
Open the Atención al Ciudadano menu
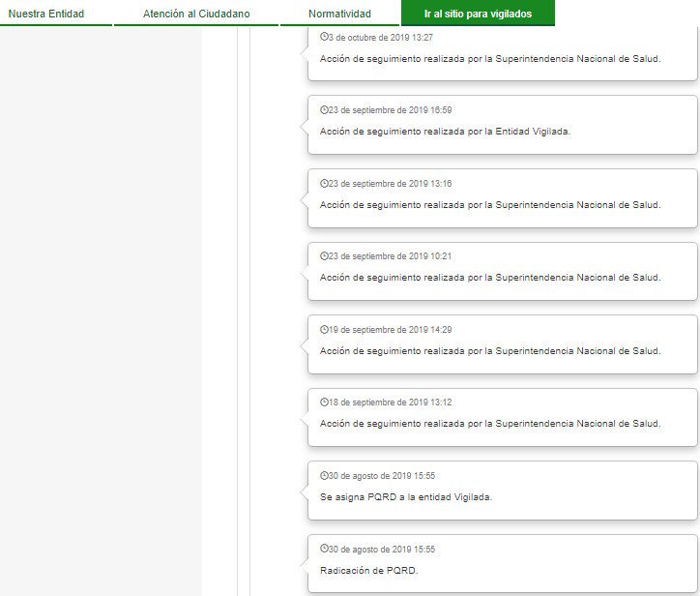tap(196, 14)
